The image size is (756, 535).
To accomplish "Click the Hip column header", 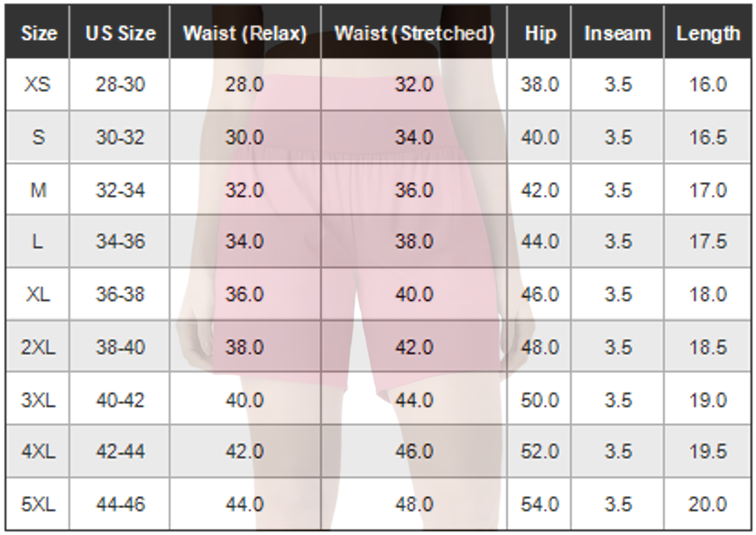I will pyautogui.click(x=539, y=32).
